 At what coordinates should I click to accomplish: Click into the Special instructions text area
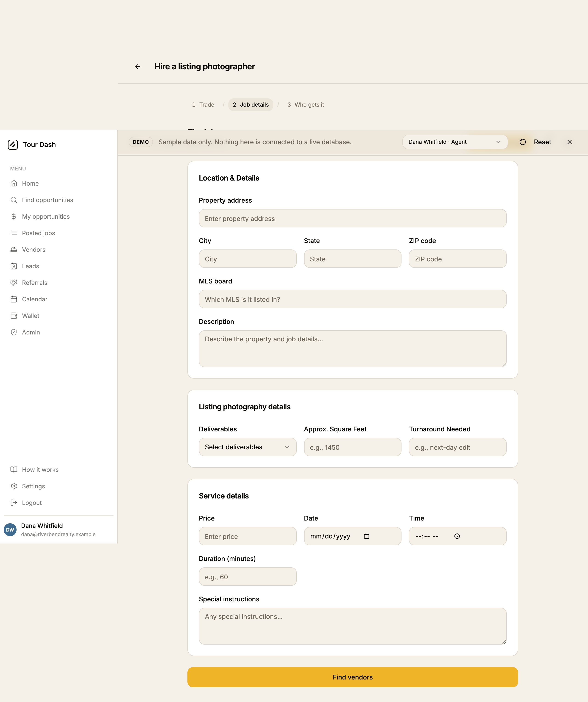(352, 626)
